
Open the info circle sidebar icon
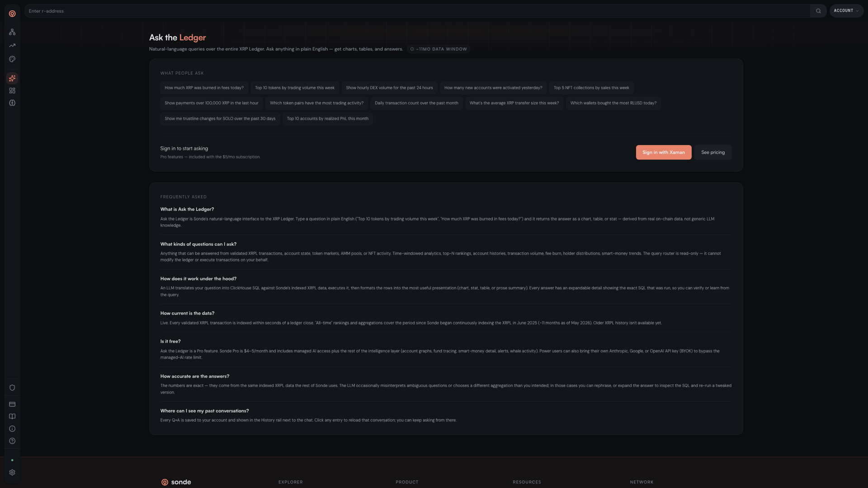pyautogui.click(x=12, y=429)
